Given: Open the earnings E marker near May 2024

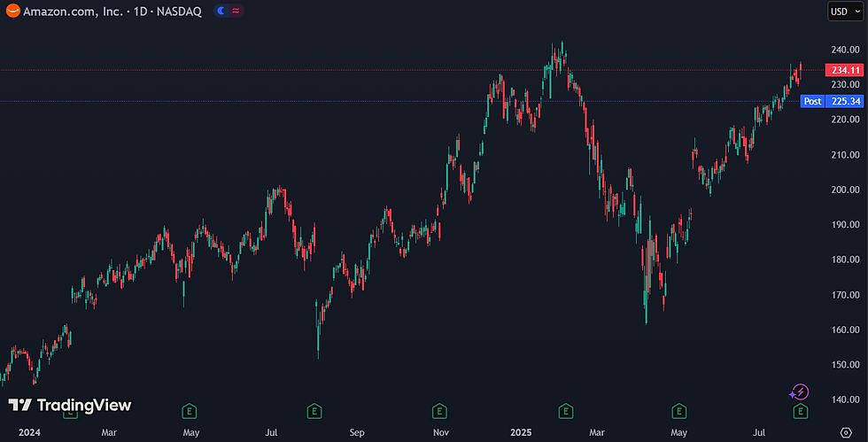Looking at the screenshot, I should pyautogui.click(x=190, y=411).
